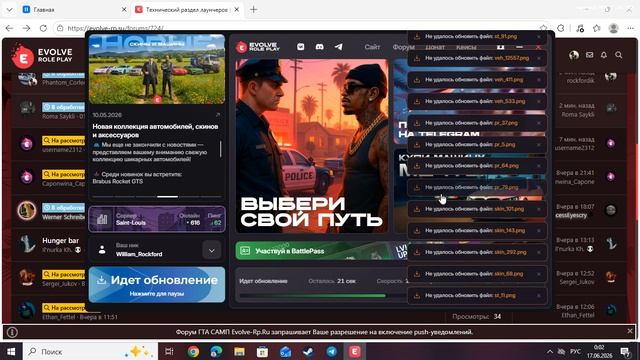640x360 pixels.
Task: Open the Кейсы menu item in launcher
Action: tap(466, 47)
